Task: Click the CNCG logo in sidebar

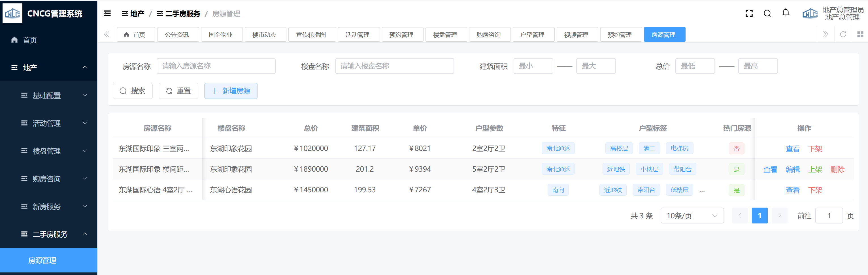Action: click(12, 14)
